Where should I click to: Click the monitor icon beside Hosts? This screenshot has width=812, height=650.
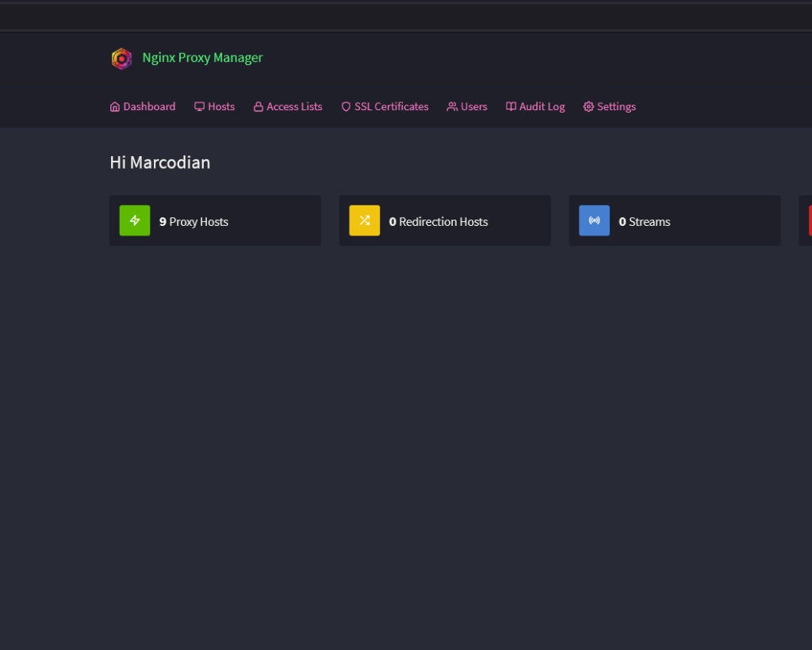tap(200, 107)
